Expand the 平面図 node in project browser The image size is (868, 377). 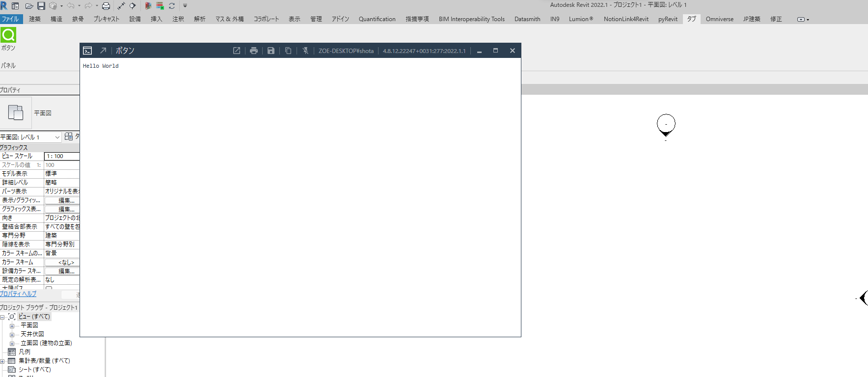click(x=12, y=326)
